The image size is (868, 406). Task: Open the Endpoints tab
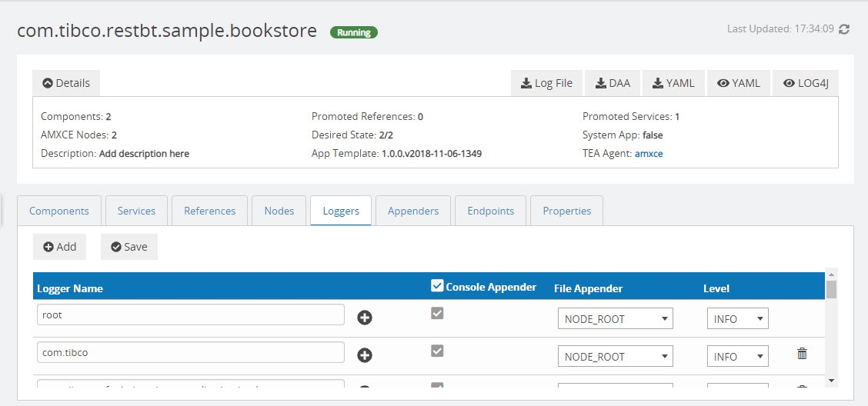[489, 211]
